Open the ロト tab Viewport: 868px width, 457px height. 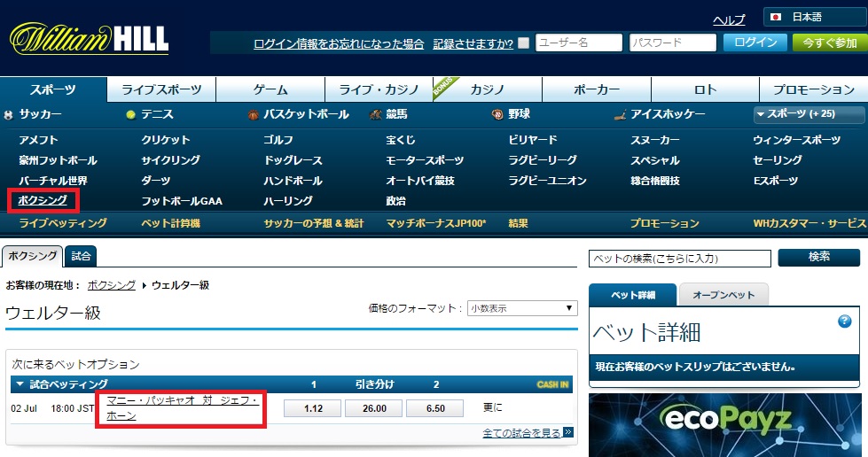tap(705, 89)
